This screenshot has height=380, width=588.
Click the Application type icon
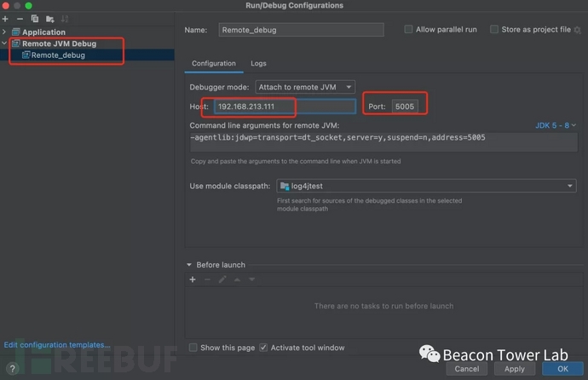(15, 32)
